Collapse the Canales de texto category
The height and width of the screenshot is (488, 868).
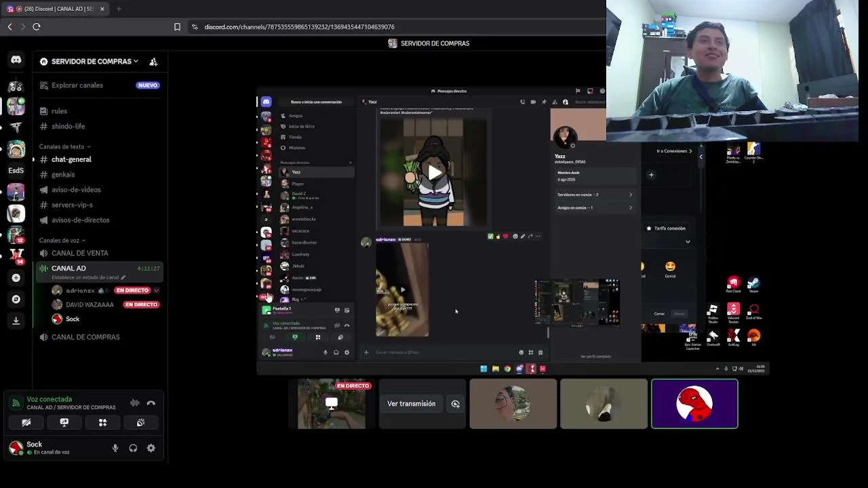coord(64,146)
